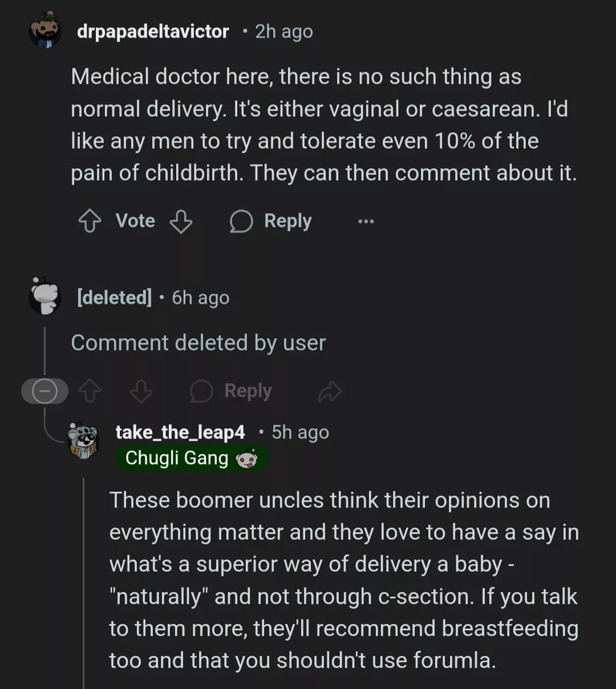Viewport: 616px width, 689px height.
Task: Click the Chugli Gang flair emoji
Action: click(x=246, y=459)
